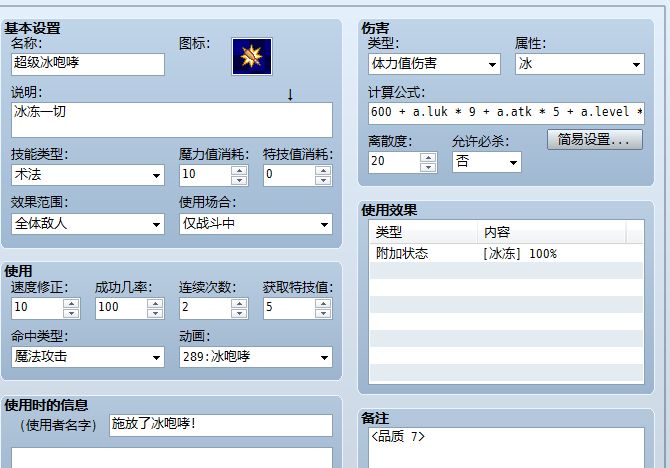Decrease the 特技值消耗 value with down arrow
Image resolution: width=670 pixels, height=468 pixels.
(323, 180)
